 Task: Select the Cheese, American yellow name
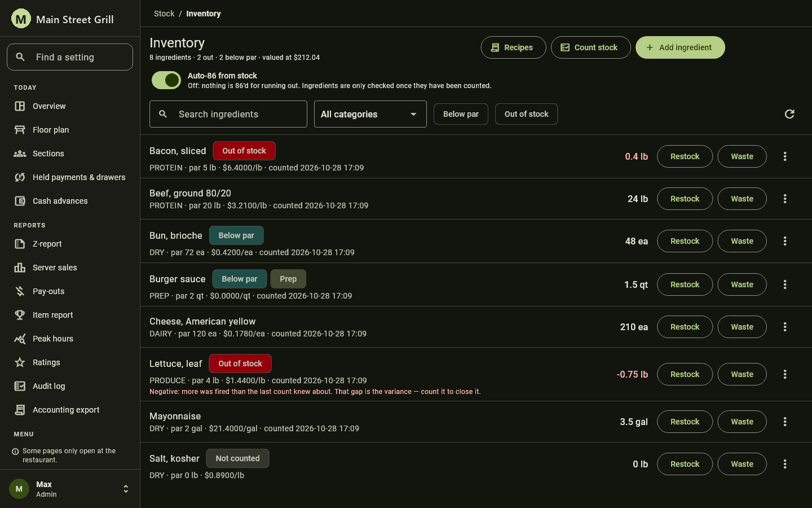click(202, 321)
